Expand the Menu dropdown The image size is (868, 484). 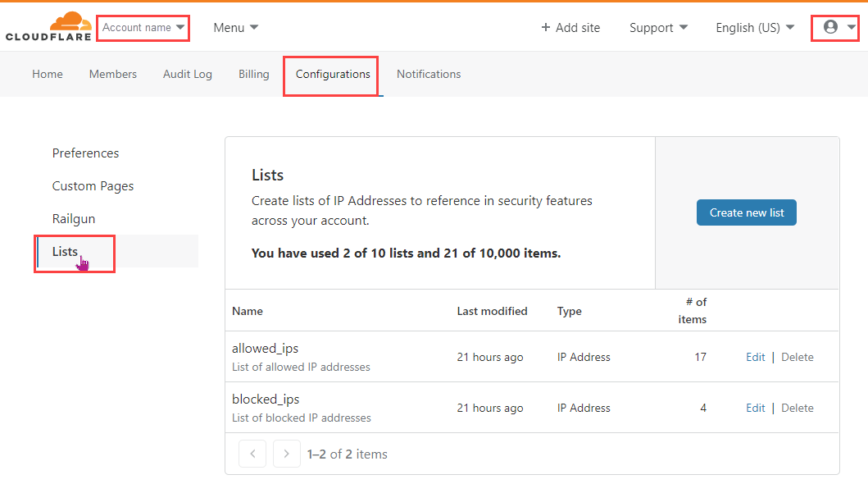(x=235, y=27)
